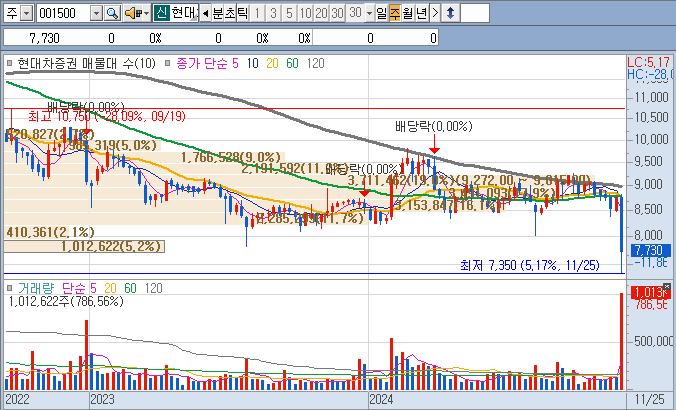The width and height of the screenshot is (676, 410).
Task: Click the magenta 5 moving average label
Action: tap(235, 64)
